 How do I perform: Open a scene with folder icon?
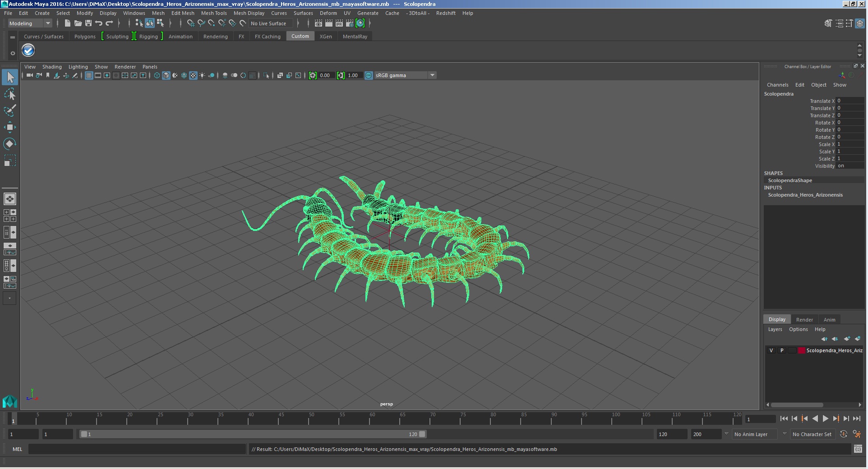click(x=78, y=23)
